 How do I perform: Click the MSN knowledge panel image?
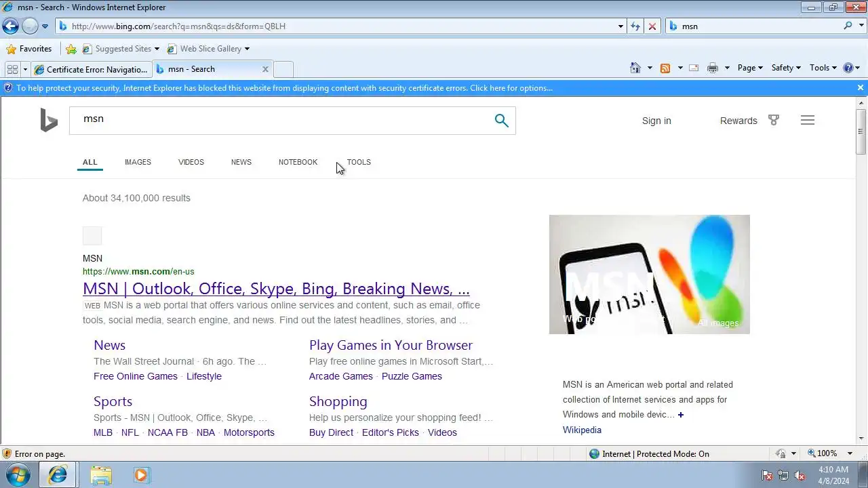click(649, 274)
